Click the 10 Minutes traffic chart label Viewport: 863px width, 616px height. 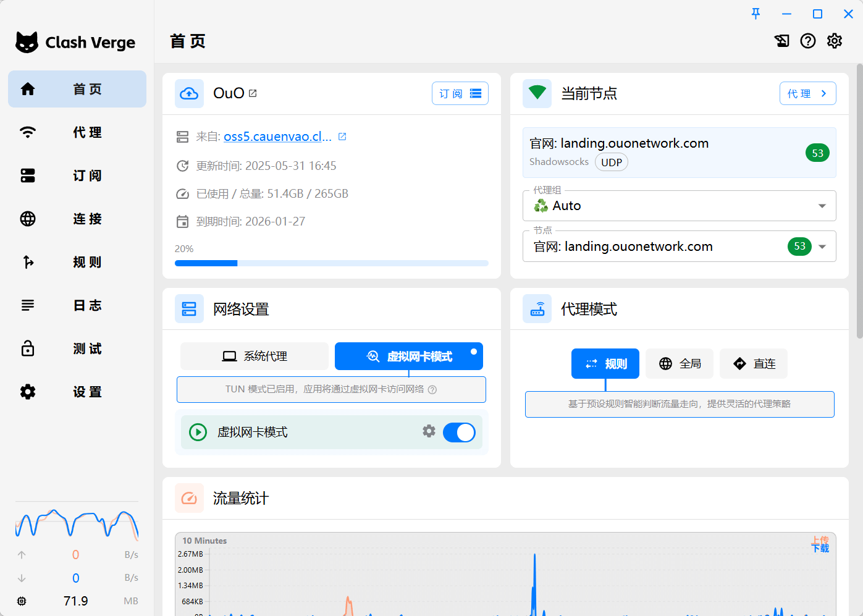[x=204, y=541]
